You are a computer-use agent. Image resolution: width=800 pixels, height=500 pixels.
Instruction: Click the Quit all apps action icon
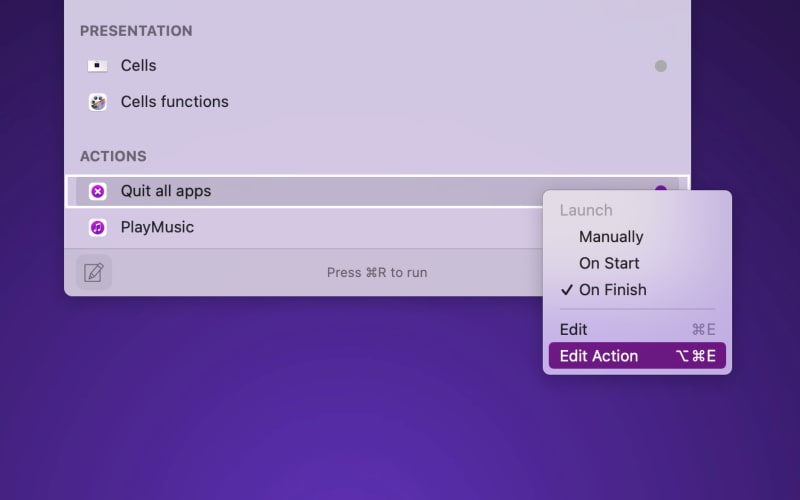[x=97, y=191]
